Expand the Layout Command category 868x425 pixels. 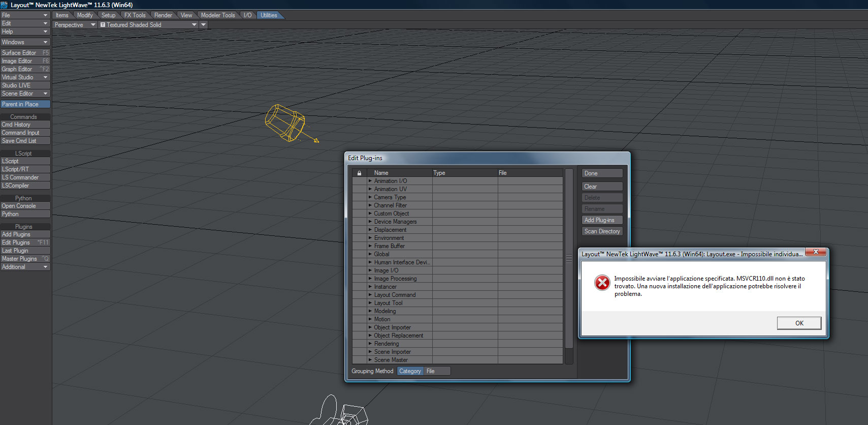370,295
